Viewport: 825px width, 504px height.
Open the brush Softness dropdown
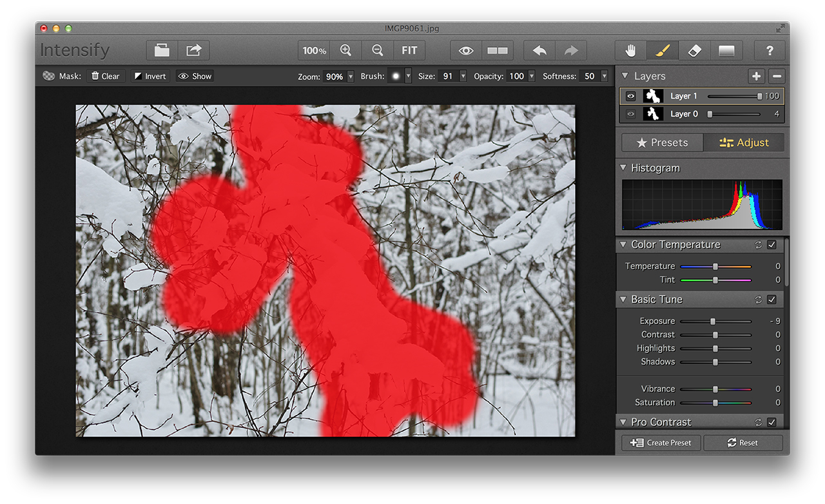click(605, 76)
